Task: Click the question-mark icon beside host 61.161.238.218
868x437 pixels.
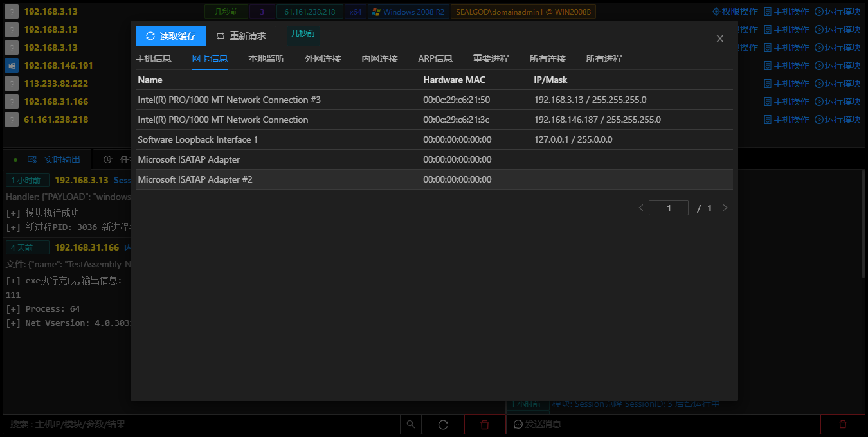Action: (12, 120)
